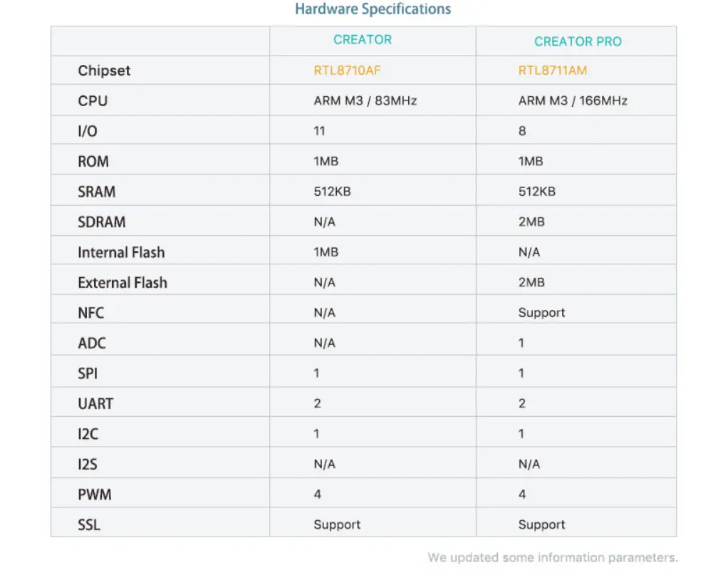
Task: Select the CREATOR column header
Action: tap(363, 40)
